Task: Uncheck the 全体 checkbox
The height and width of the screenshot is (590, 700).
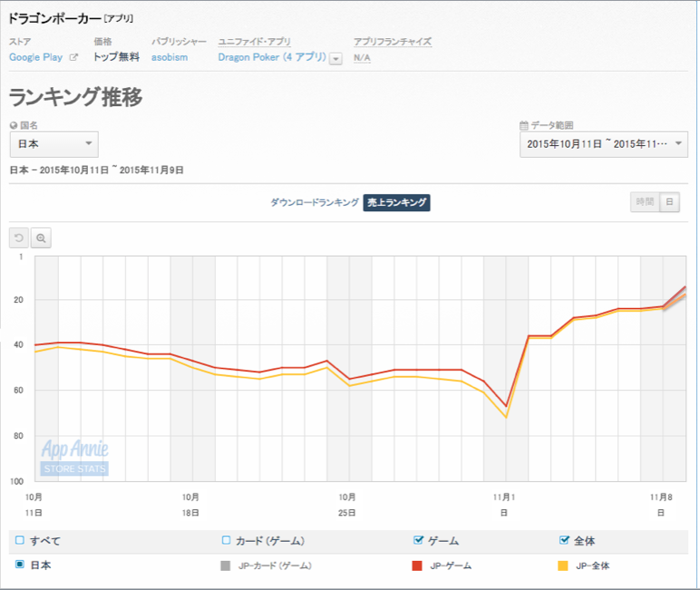Action: coord(564,540)
